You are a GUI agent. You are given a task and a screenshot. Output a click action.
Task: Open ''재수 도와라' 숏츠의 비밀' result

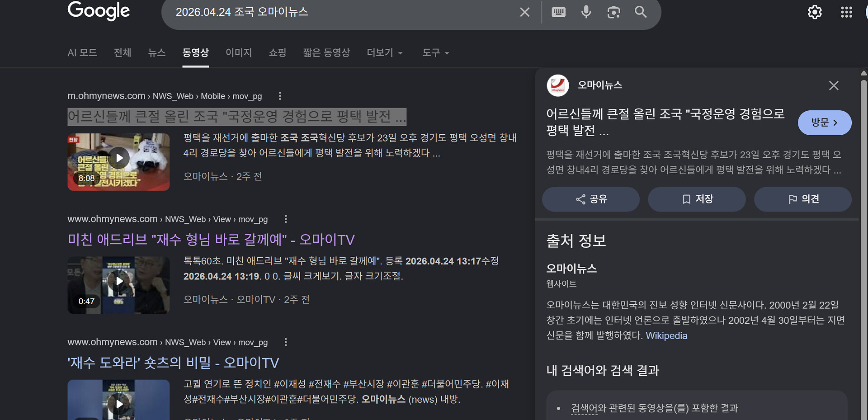(173, 363)
